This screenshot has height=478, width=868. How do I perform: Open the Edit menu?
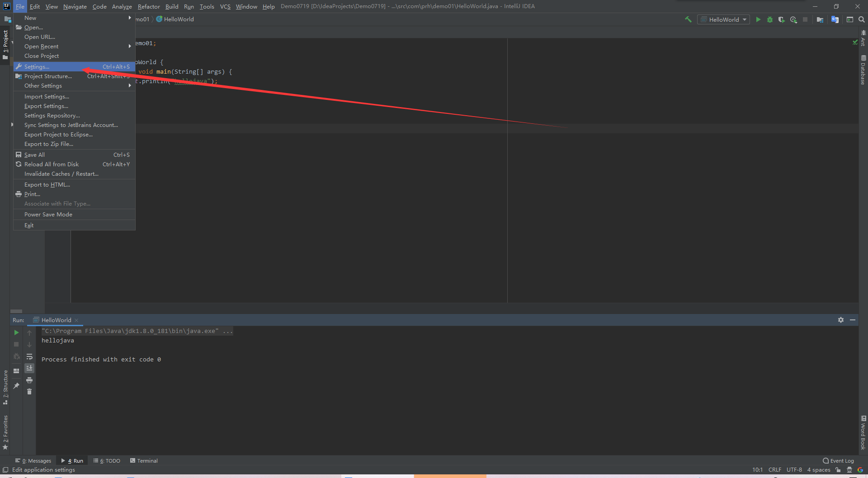coord(35,6)
